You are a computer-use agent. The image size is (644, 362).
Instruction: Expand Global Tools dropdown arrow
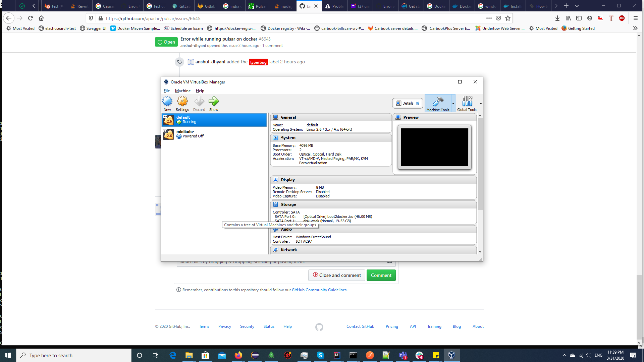coord(481,104)
